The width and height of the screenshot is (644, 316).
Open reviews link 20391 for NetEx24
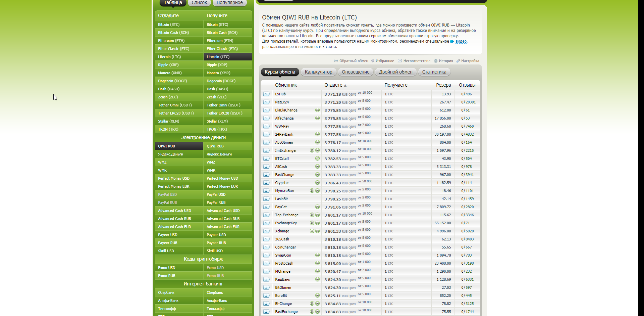pyautogui.click(x=470, y=102)
